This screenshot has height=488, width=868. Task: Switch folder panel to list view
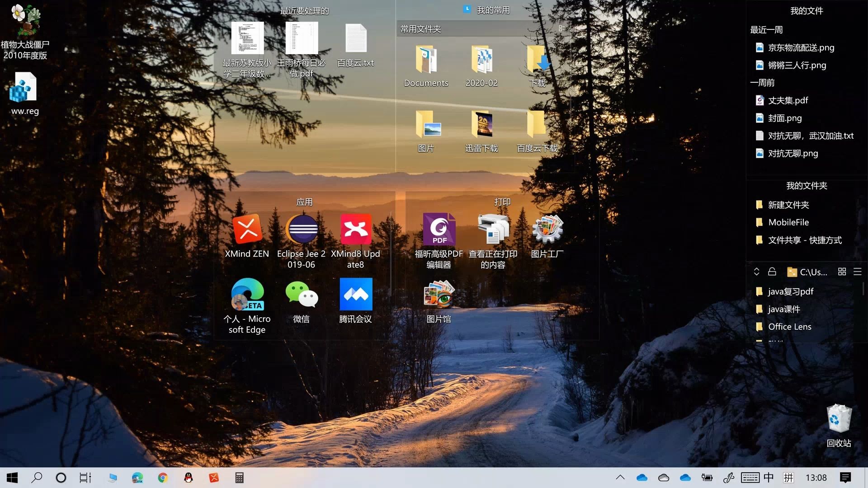pos(857,272)
